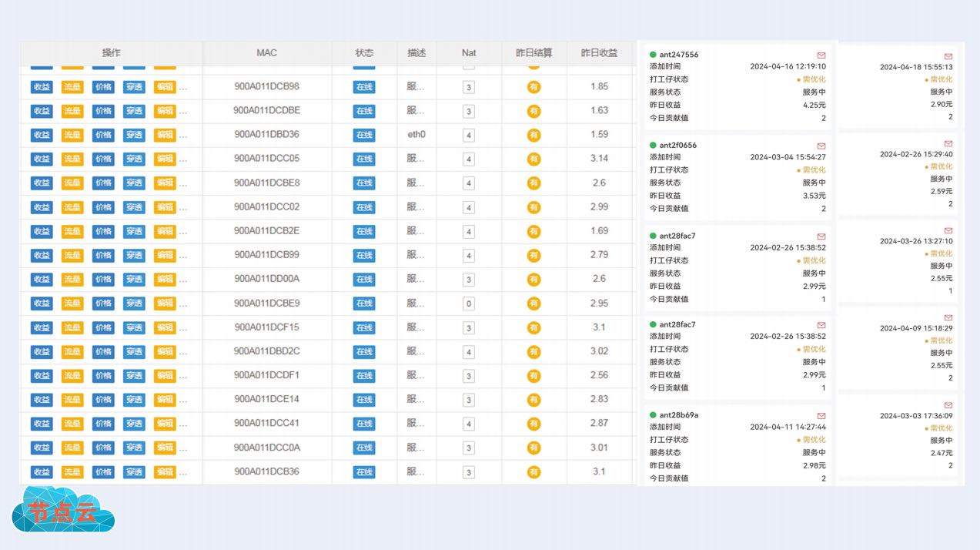
Task: Click the 编辑 button for MAC 900A011DCB36
Action: click(165, 472)
